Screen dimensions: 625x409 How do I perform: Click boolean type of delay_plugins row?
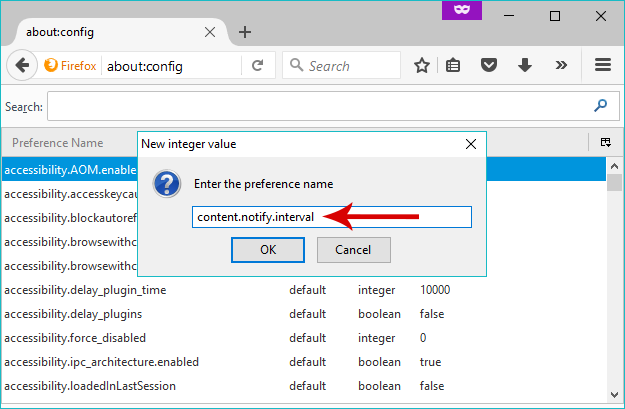click(x=379, y=314)
